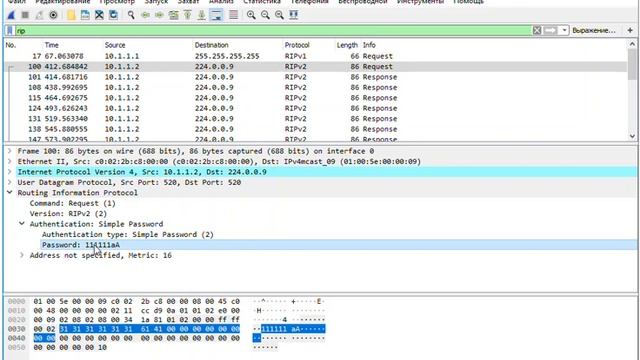The image size is (640, 360).
Task: Open the Просмотр menu
Action: [117, 2]
